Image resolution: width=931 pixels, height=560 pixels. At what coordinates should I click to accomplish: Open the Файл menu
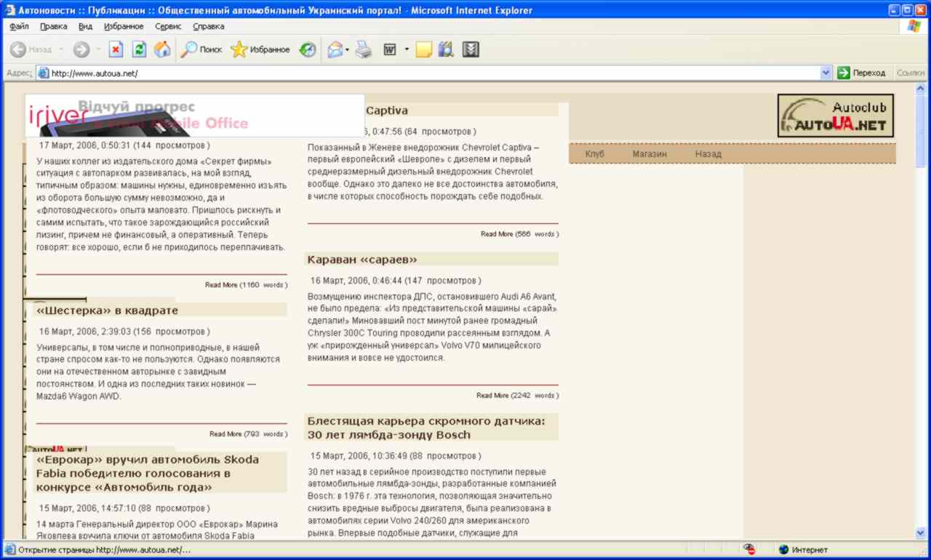tap(19, 26)
